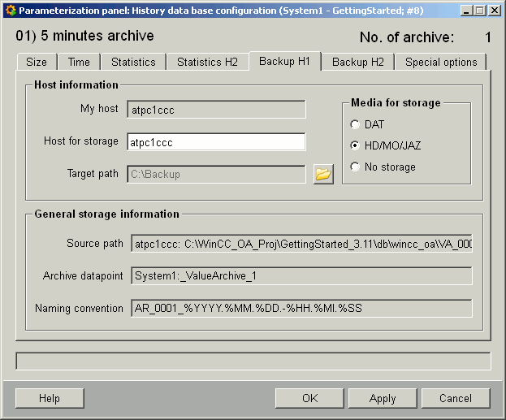Image resolution: width=506 pixels, height=420 pixels.
Task: Select the Backup H1 tab
Action: pyautogui.click(x=284, y=61)
